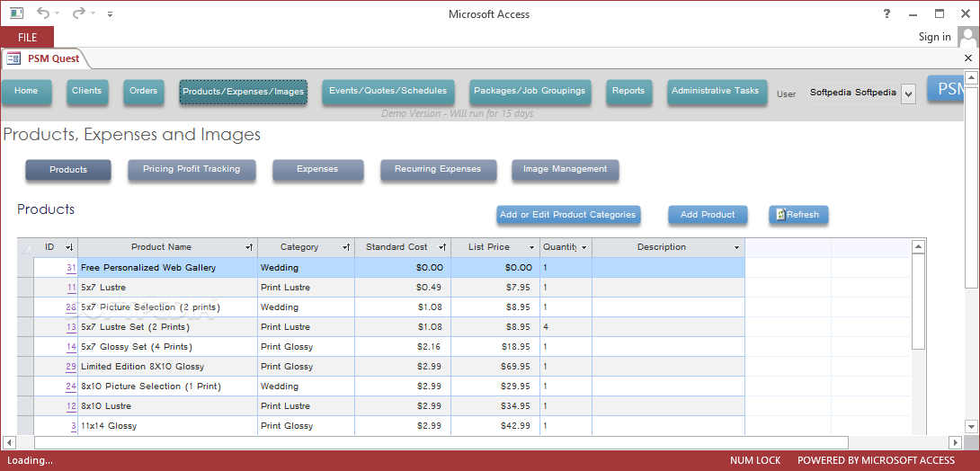Click the Access application icon in title bar
This screenshot has height=471, width=980.
click(16, 13)
